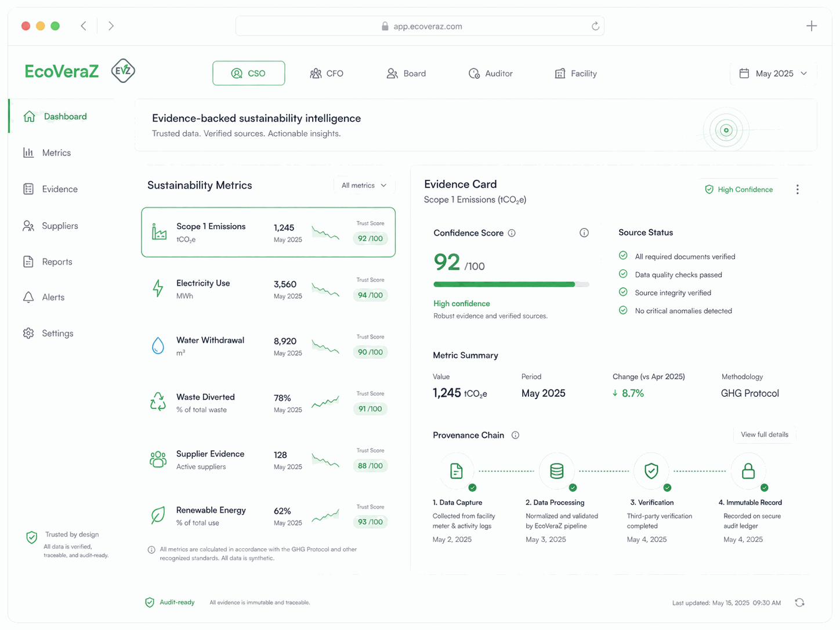Click the Verification shield icon
Viewport: 840px width, 630px height.
(x=651, y=471)
